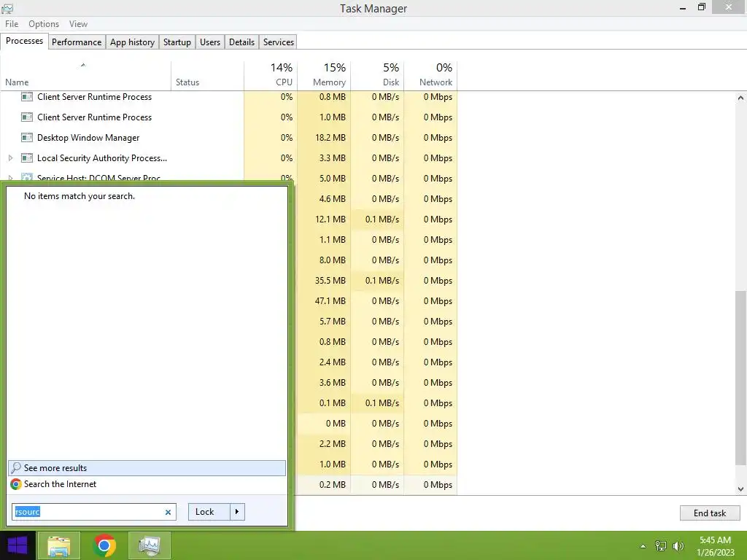Image resolution: width=747 pixels, height=560 pixels.
Task: Click the scroll up arrow of process list
Action: (x=740, y=98)
